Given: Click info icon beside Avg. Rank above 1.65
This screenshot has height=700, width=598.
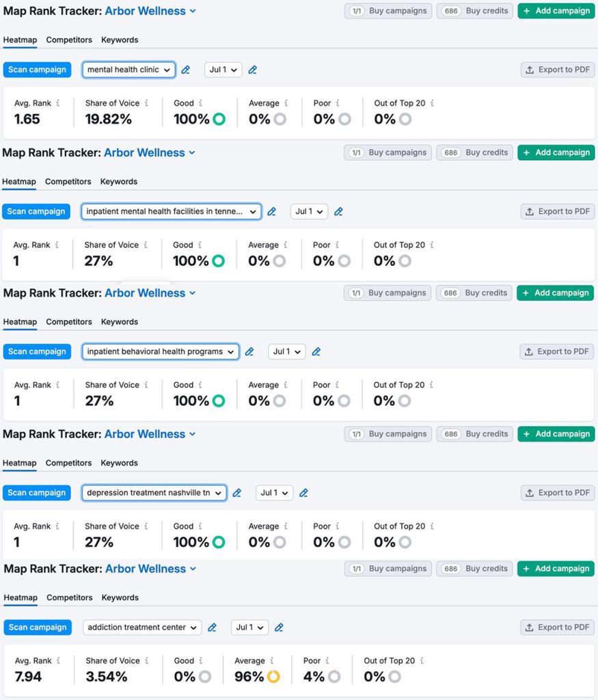Looking at the screenshot, I should tap(57, 103).
